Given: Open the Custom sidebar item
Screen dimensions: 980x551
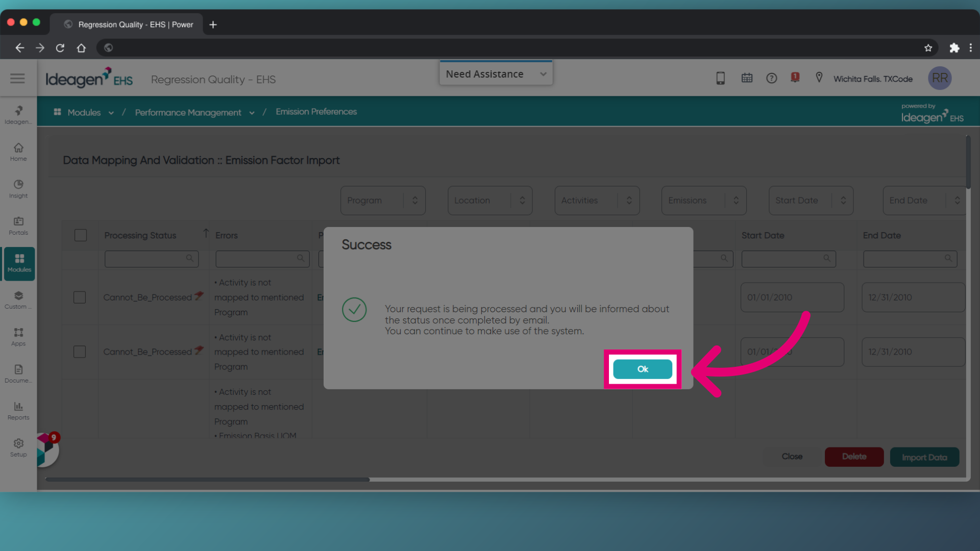Looking at the screenshot, I should (x=18, y=300).
